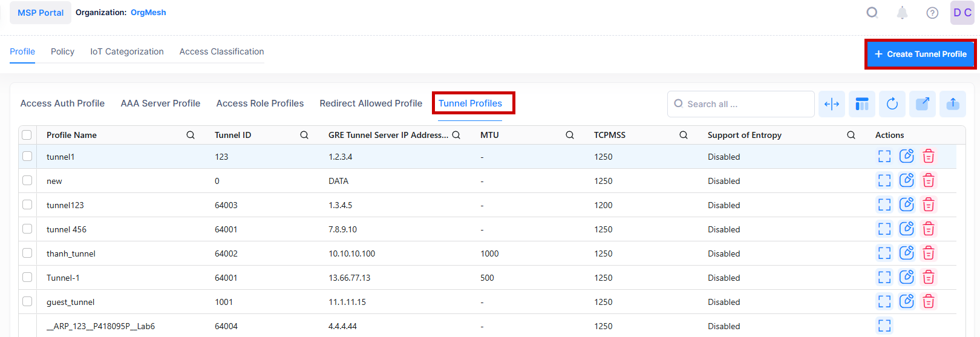The image size is (980, 337).
Task: Switch to the Policy tab
Action: click(62, 51)
